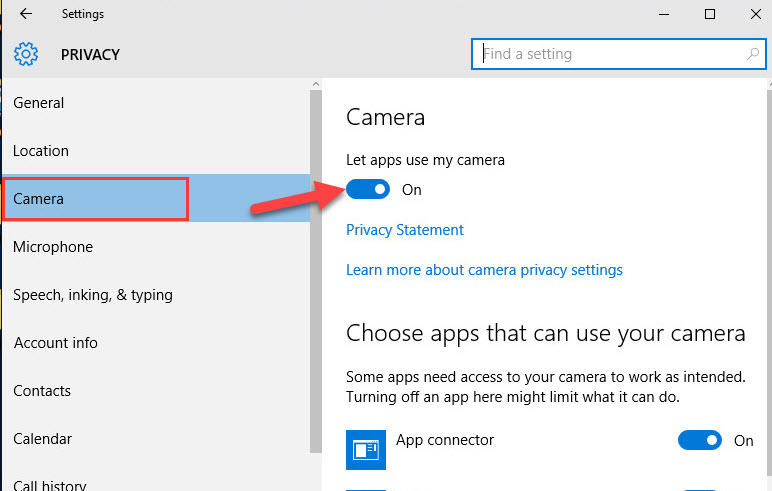Image resolution: width=772 pixels, height=491 pixels.
Task: Click the Privacy gear icon
Action: [26, 54]
